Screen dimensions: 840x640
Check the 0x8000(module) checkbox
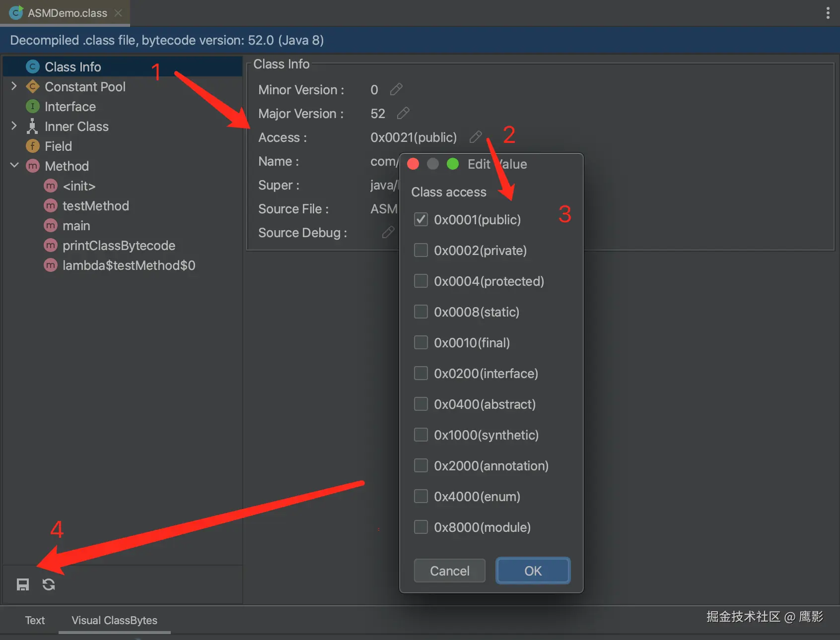[x=421, y=527]
